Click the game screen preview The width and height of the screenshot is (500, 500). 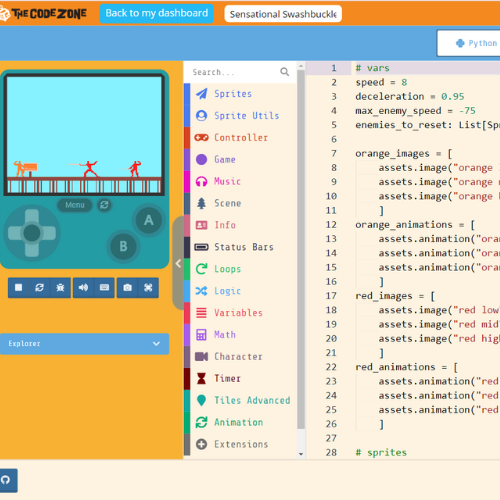click(x=84, y=135)
